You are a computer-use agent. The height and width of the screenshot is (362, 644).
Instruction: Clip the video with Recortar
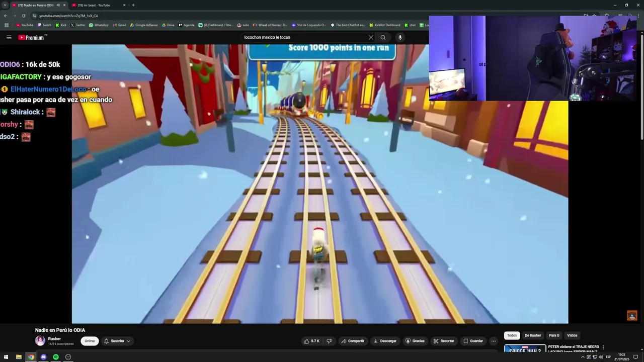tap(444, 341)
